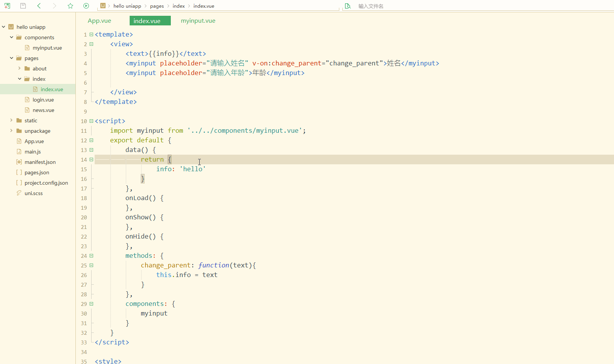This screenshot has width=614, height=364.
Task: Fold the methods block at line 24
Action: click(x=91, y=255)
